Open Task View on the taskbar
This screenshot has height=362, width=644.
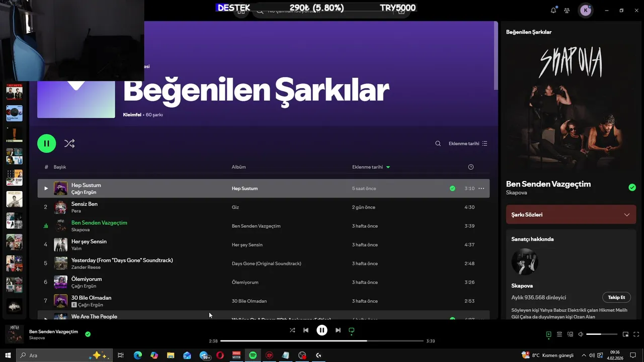click(121, 355)
